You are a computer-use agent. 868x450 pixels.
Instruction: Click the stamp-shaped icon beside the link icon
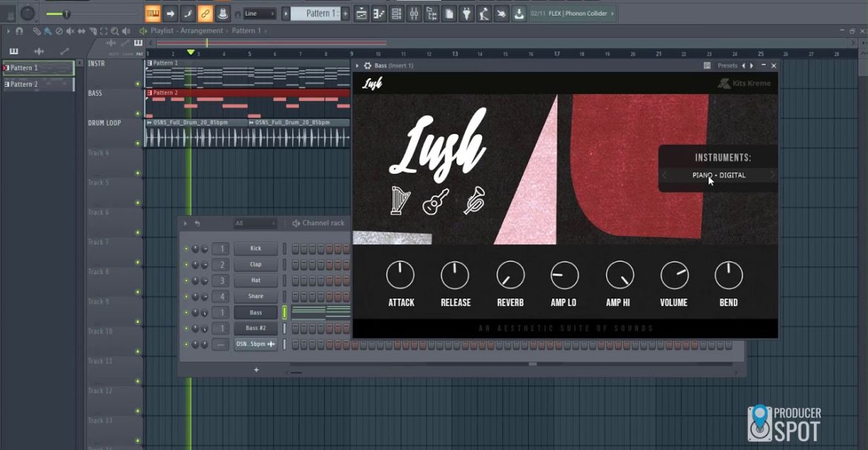[x=223, y=13]
